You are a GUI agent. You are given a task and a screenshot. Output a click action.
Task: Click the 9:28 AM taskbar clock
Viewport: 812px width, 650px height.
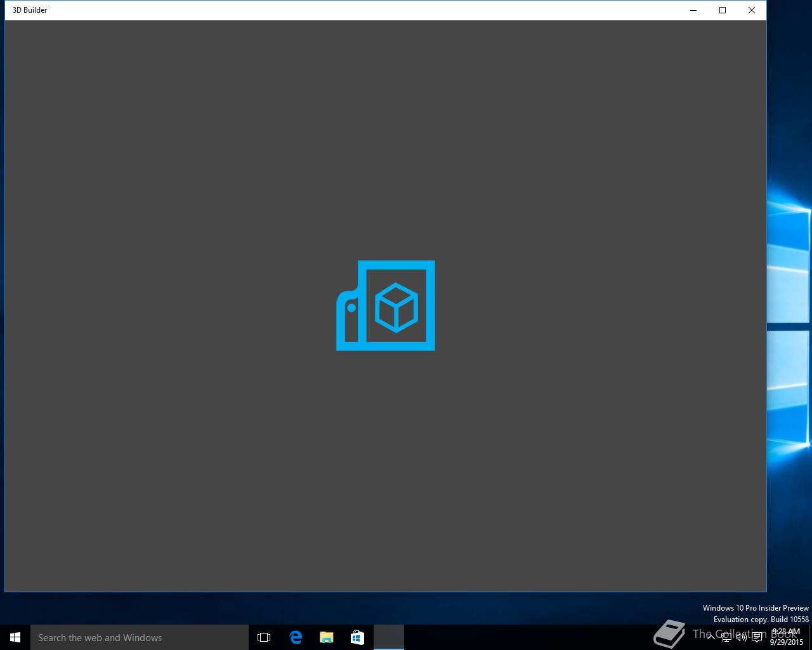tap(787, 637)
